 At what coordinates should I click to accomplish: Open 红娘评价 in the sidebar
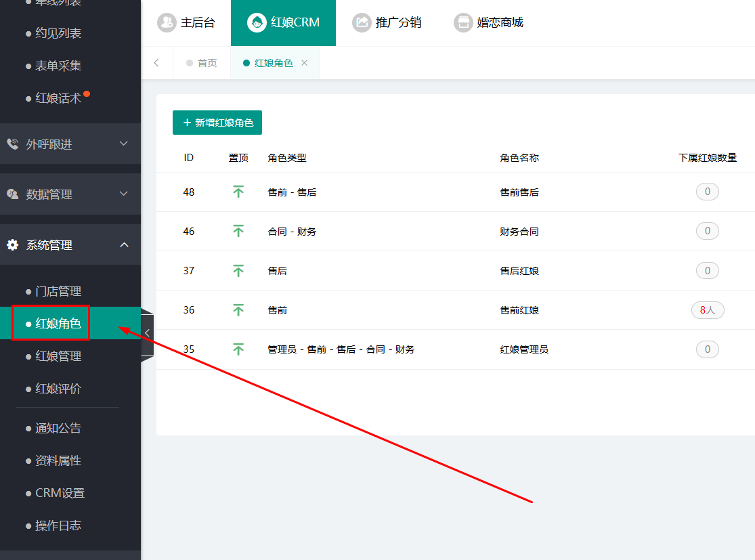click(58, 389)
